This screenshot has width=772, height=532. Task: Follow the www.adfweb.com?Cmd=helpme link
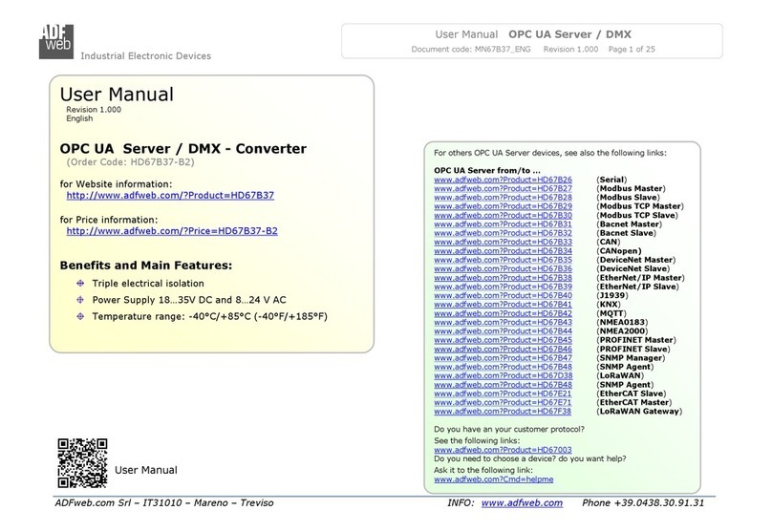[x=493, y=479]
